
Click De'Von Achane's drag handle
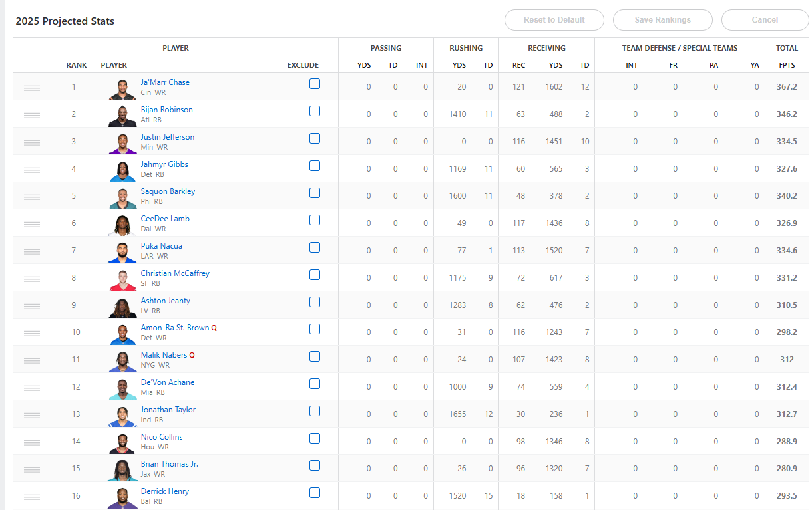pyautogui.click(x=32, y=388)
